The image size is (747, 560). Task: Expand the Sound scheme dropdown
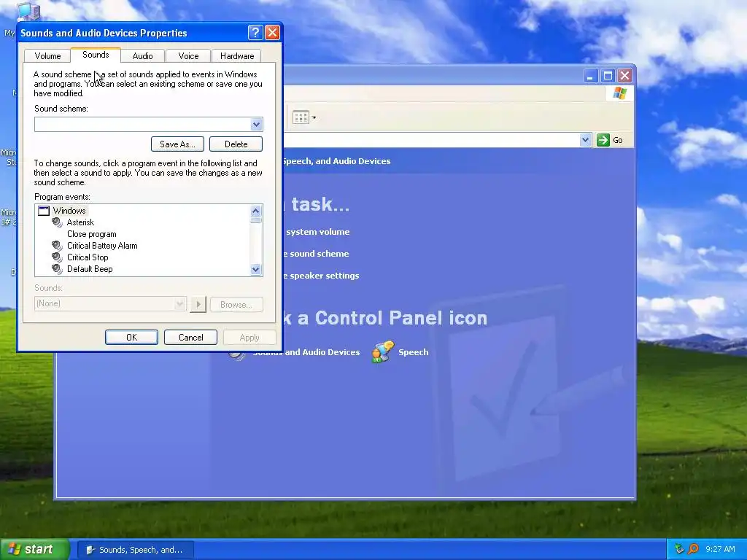pyautogui.click(x=256, y=124)
